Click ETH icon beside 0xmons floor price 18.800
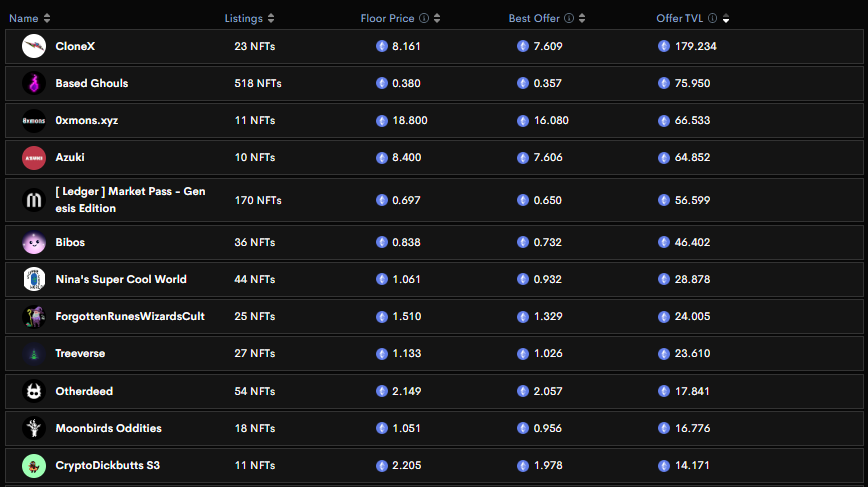Viewport: 868px width, 487px height. [x=381, y=121]
